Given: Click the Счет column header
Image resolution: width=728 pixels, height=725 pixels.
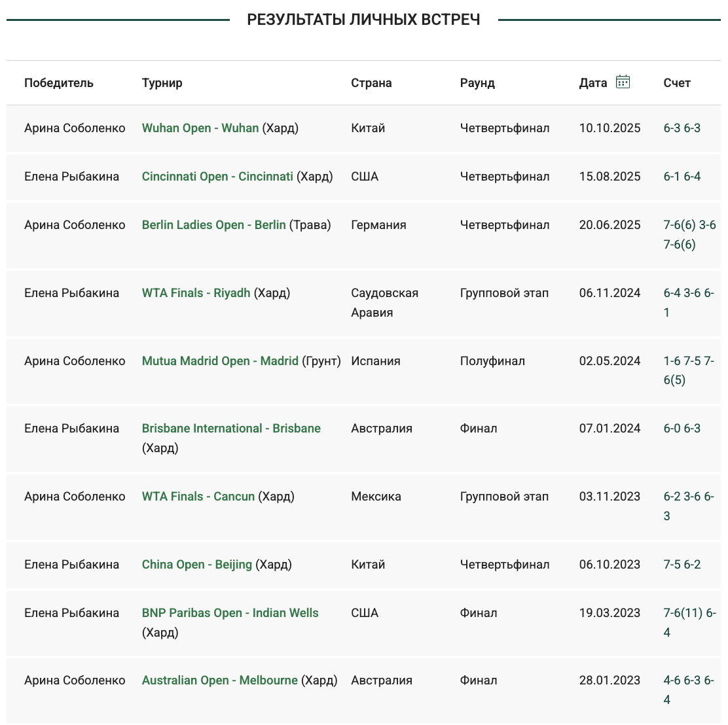Looking at the screenshot, I should [x=677, y=83].
